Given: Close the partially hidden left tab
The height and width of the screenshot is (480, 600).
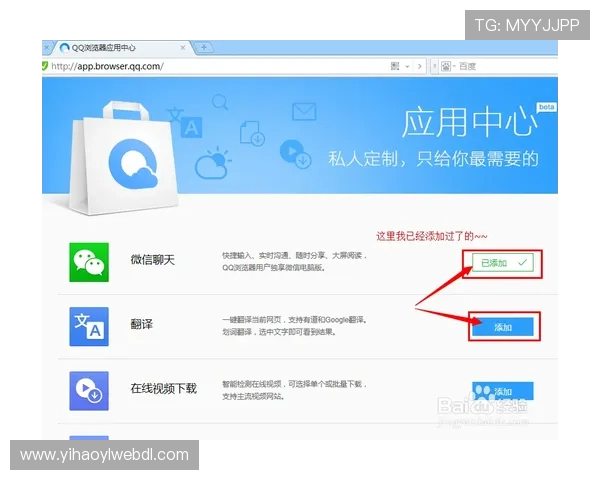Looking at the screenshot, I should pyautogui.click(x=46, y=48).
